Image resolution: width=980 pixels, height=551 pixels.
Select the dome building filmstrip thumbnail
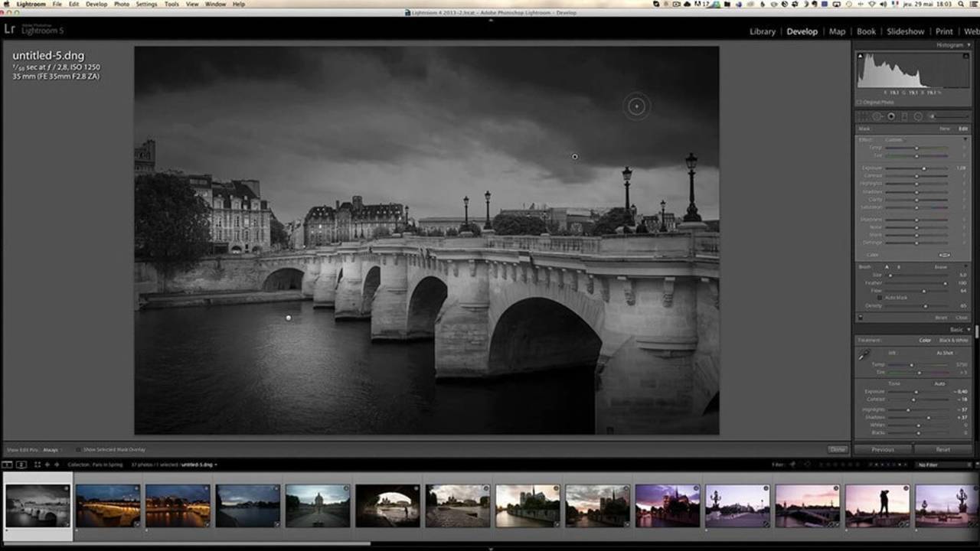point(318,505)
